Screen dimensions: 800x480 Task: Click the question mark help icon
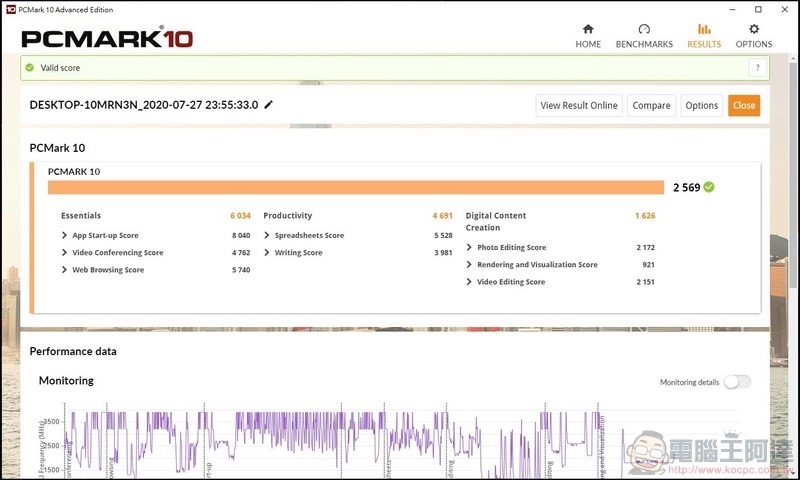757,68
